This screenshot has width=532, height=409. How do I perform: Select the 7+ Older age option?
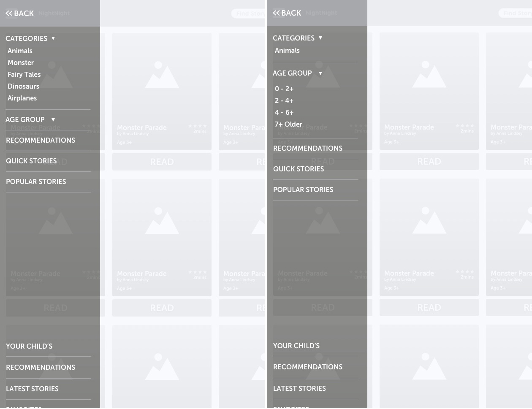pos(288,124)
